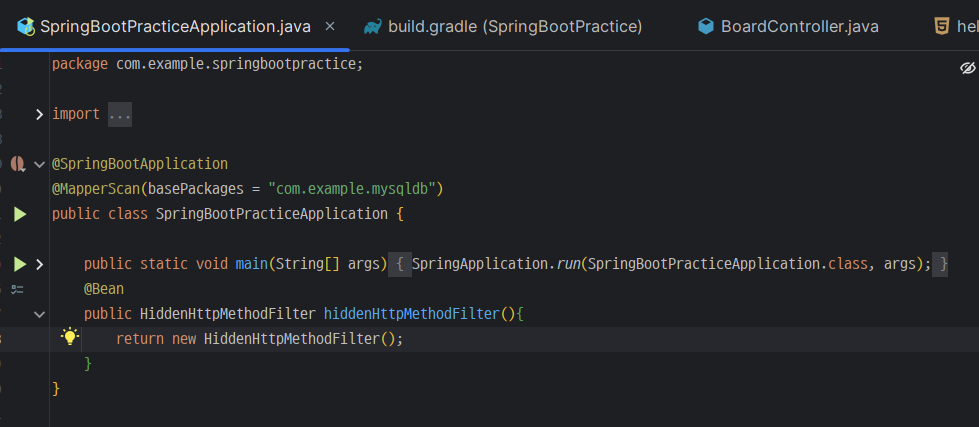Image resolution: width=979 pixels, height=427 pixels.
Task: Click the package com.example.springbootpractice line
Action: pos(207,64)
